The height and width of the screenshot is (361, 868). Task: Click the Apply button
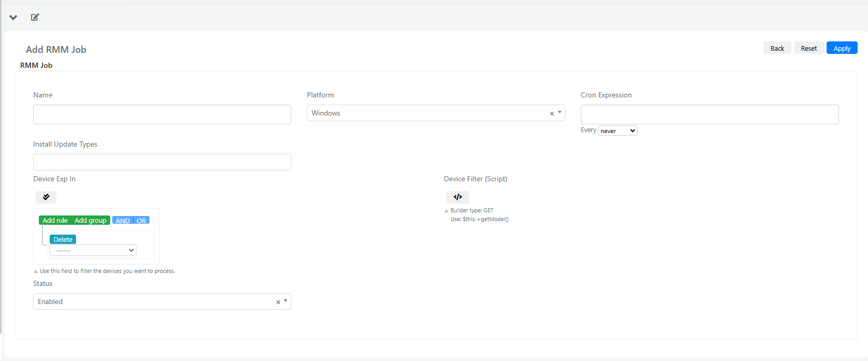(842, 48)
